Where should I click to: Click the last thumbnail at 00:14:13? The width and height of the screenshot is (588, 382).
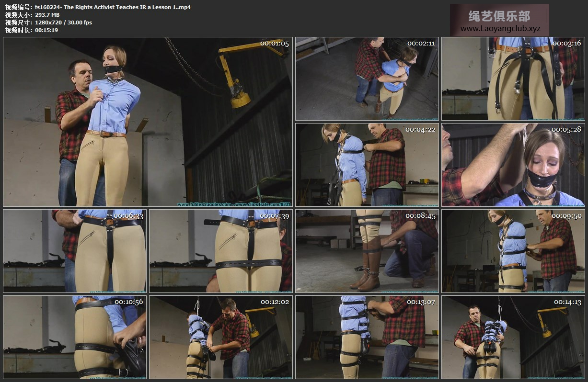pos(512,337)
